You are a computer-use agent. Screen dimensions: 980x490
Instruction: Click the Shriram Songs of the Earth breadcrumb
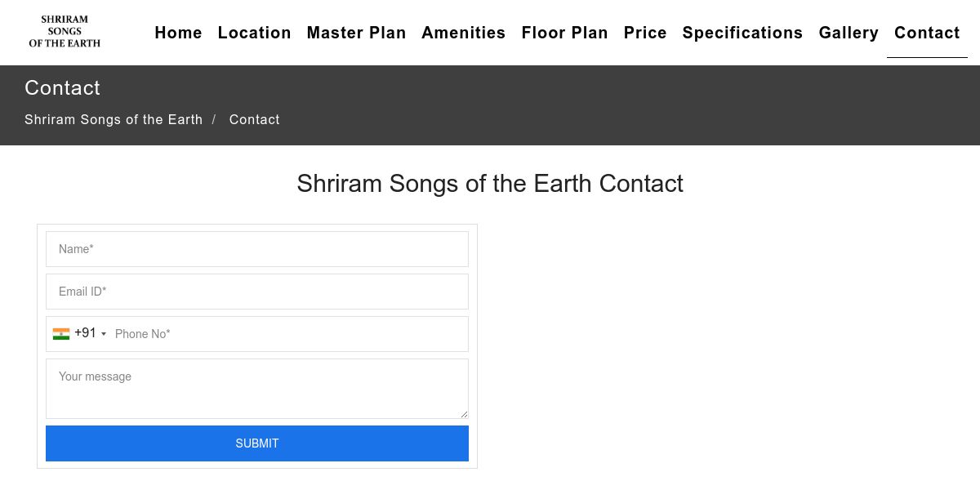pyautogui.click(x=114, y=119)
